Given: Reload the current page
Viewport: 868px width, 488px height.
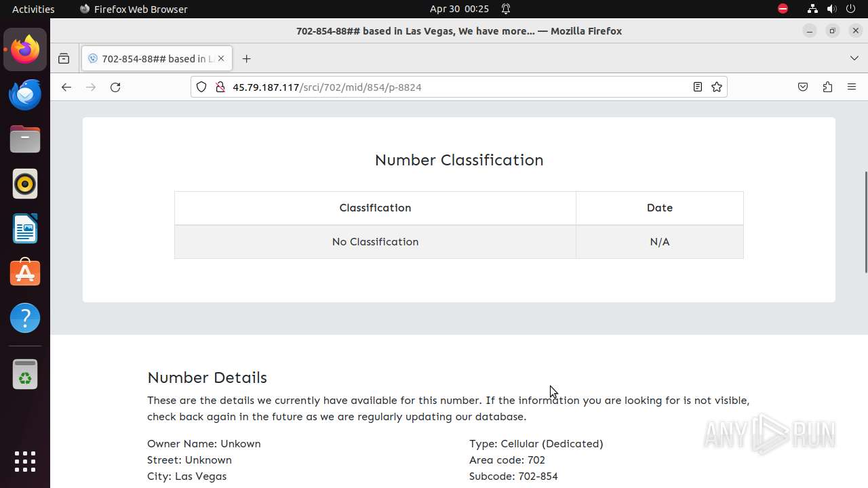Looking at the screenshot, I should pos(115,87).
